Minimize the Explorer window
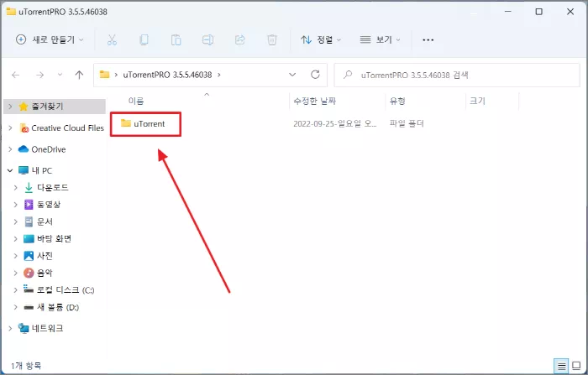 508,12
